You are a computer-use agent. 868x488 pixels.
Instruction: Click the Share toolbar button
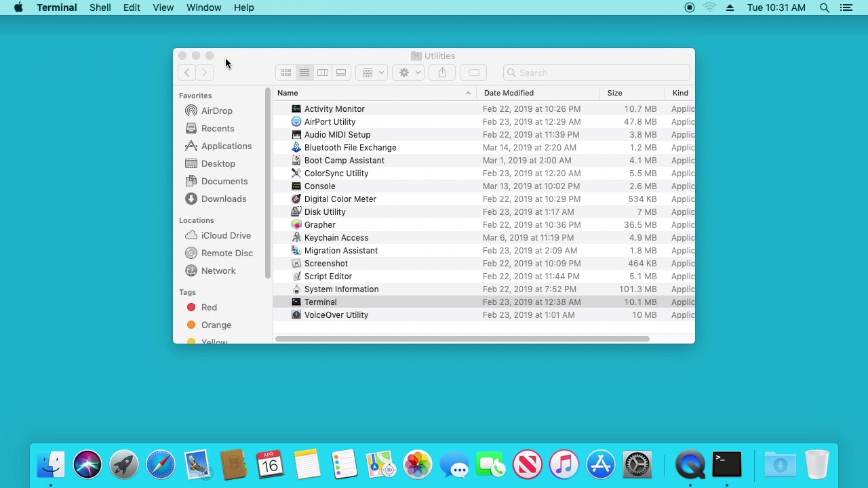click(442, 73)
